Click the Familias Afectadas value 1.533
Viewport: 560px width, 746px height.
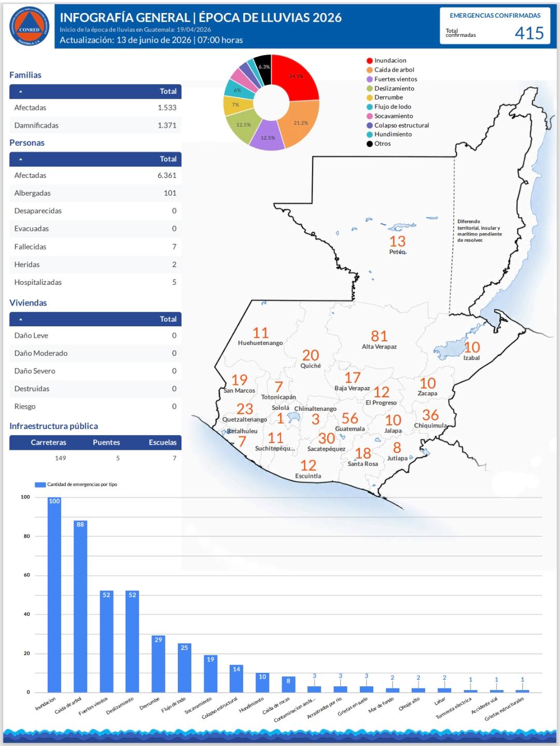(x=167, y=107)
